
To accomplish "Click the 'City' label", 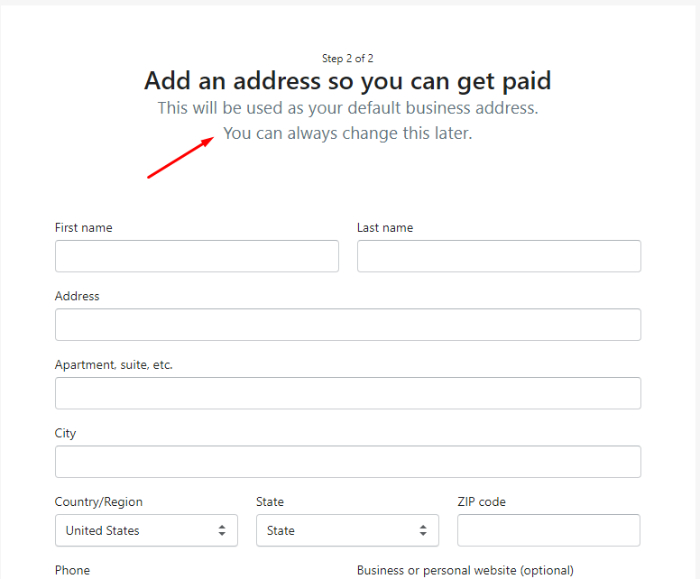I will click(65, 433).
